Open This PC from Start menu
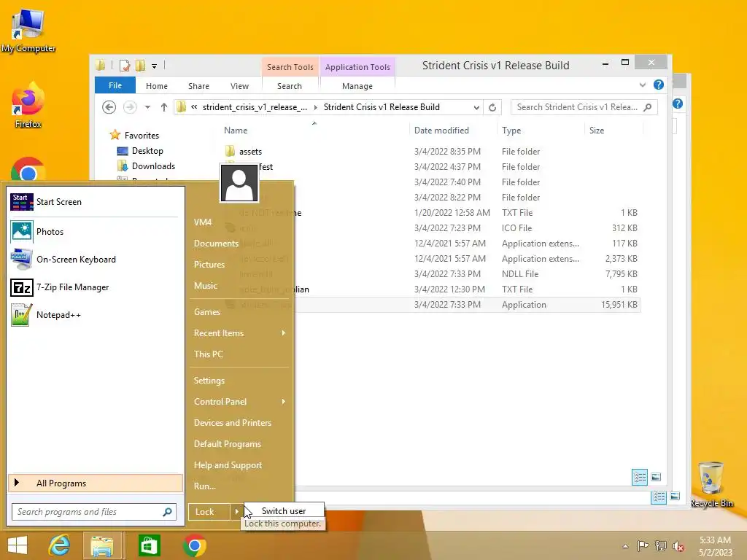 click(208, 354)
